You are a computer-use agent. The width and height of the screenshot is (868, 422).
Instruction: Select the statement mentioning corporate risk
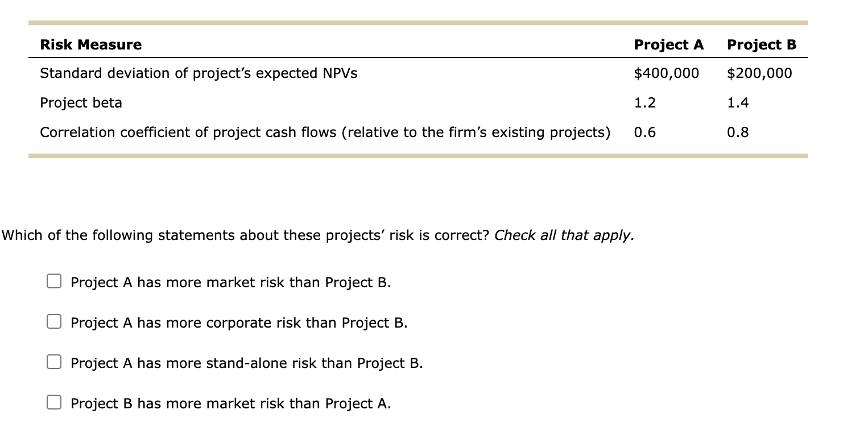[238, 322]
